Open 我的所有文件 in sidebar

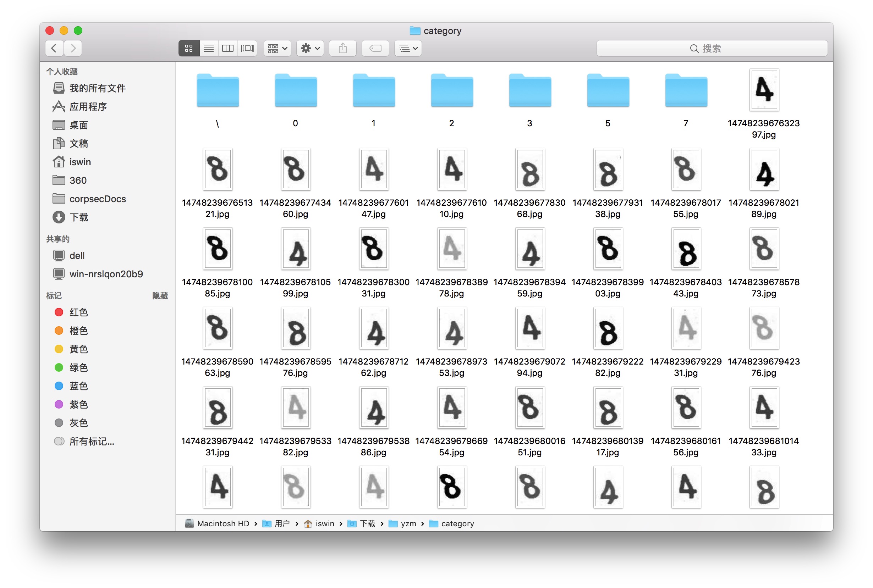pos(98,88)
